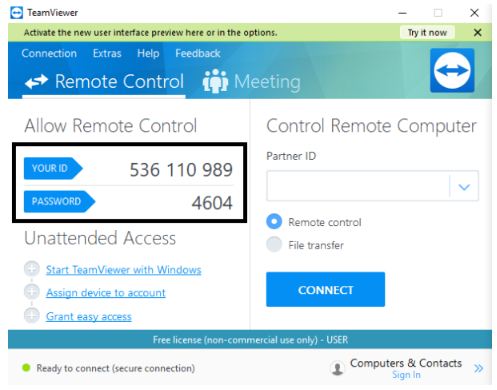Click the TeamViewer logo in the banner
The height and width of the screenshot is (390, 497).
tap(452, 70)
